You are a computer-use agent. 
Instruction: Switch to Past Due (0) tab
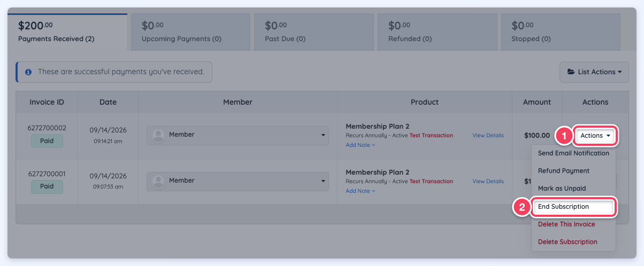click(x=314, y=32)
